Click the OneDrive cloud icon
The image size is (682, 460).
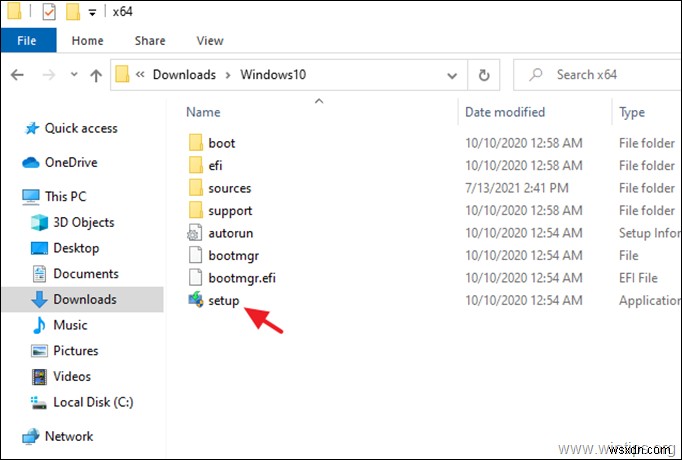click(30, 163)
